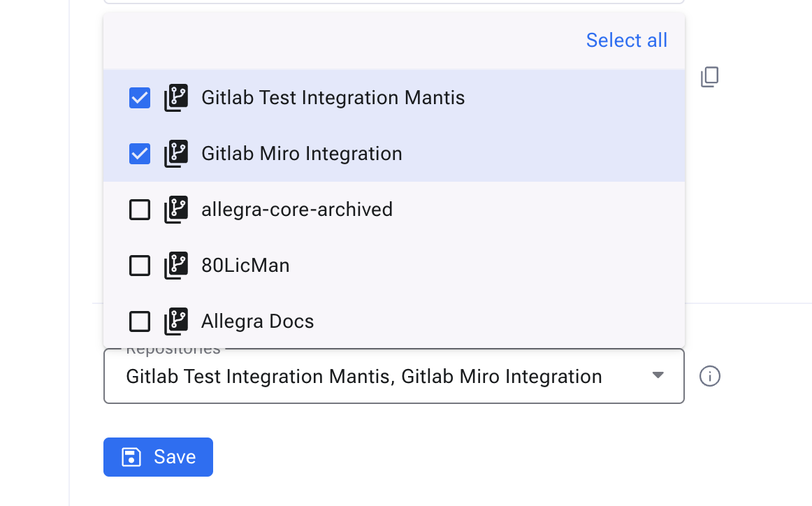Select the Gitlab Miro Integration list entry
812x506 pixels.
pos(300,153)
